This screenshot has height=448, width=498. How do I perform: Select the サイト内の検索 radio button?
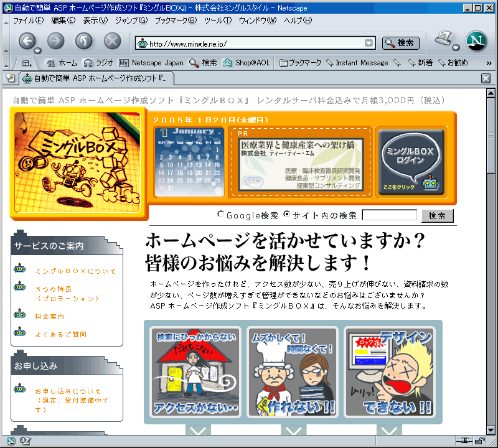click(x=286, y=214)
